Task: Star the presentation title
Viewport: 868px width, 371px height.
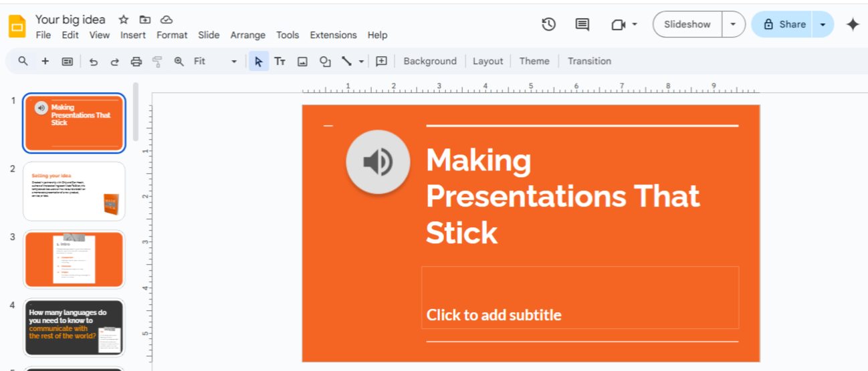Action: (124, 19)
